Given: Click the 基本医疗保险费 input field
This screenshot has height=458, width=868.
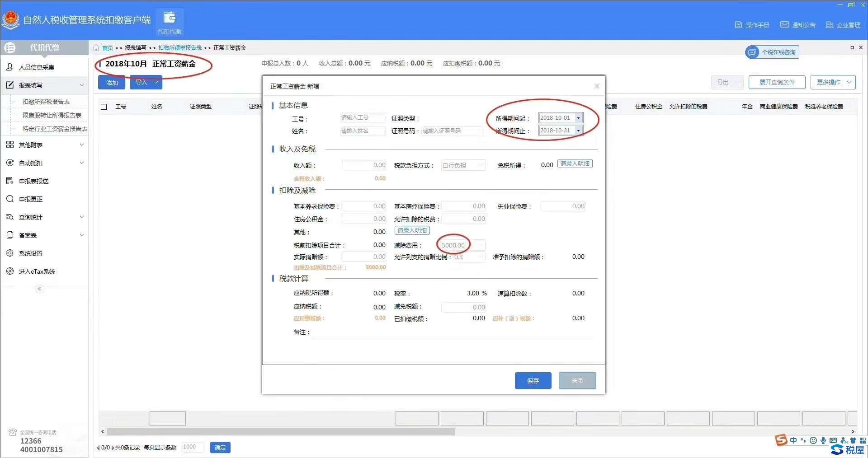Looking at the screenshot, I should coord(463,206).
